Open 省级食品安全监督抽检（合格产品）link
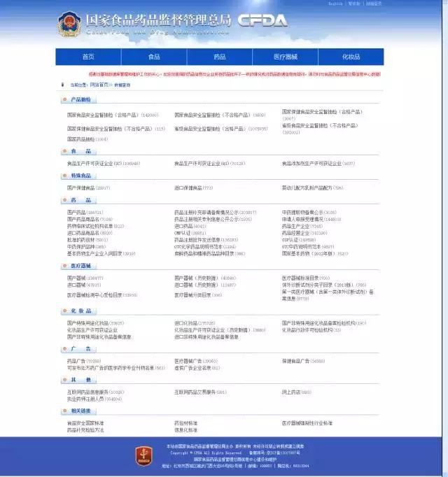Screen dimensions: 448x477 coord(220,129)
